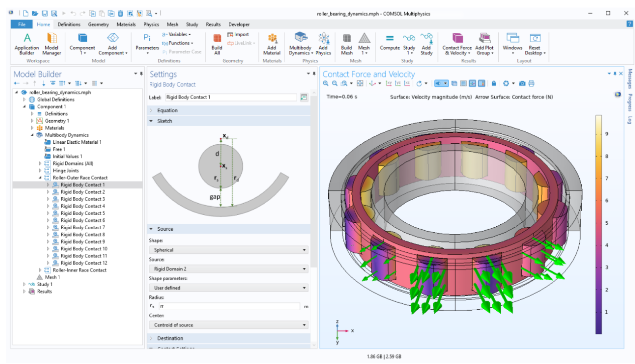Open the Model Manager
Image resolution: width=635 pixels, height=364 pixels.
52,43
